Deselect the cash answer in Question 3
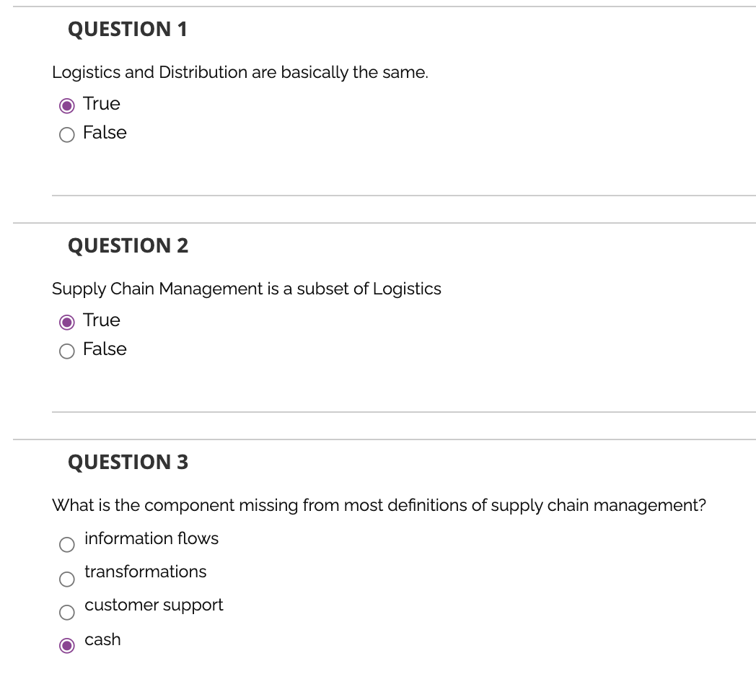The height and width of the screenshot is (700, 756). (x=67, y=646)
